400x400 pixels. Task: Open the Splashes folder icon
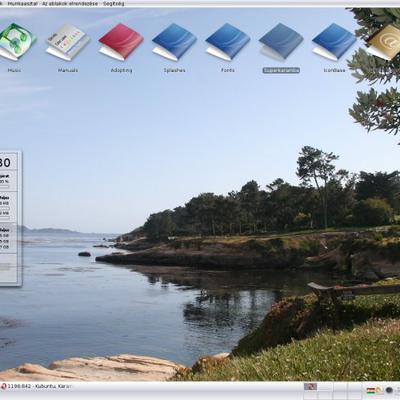[174, 42]
